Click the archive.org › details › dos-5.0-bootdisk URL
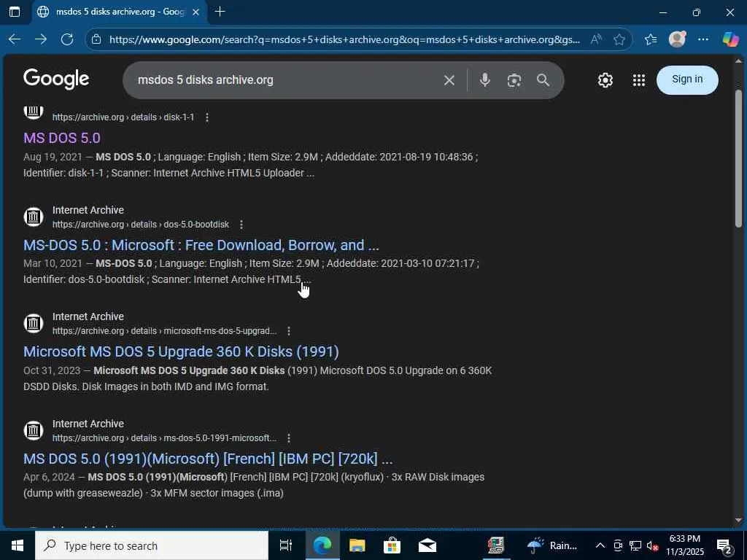This screenshot has height=560, width=747. click(x=141, y=225)
